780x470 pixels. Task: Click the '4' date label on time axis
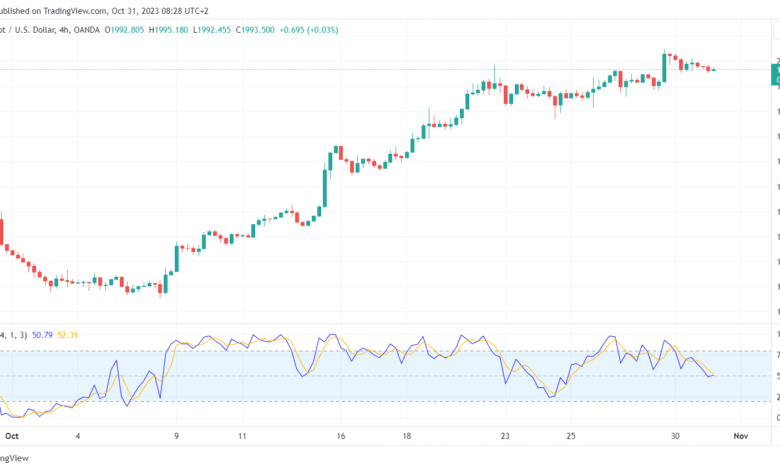78,436
